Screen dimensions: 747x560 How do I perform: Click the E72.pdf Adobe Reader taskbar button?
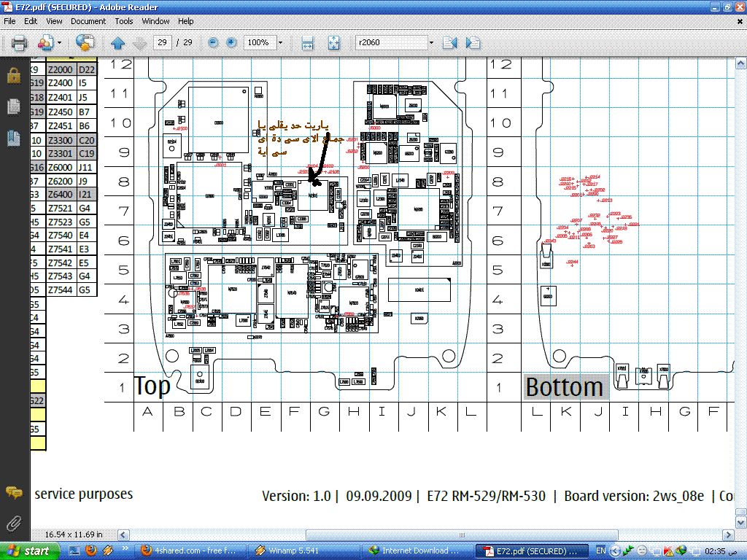[x=532, y=551]
